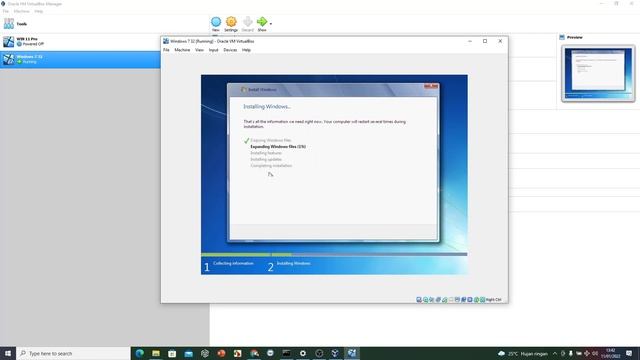Image resolution: width=640 pixels, height=360 pixels.
Task: Click the Collecting information step label
Action: (233, 264)
